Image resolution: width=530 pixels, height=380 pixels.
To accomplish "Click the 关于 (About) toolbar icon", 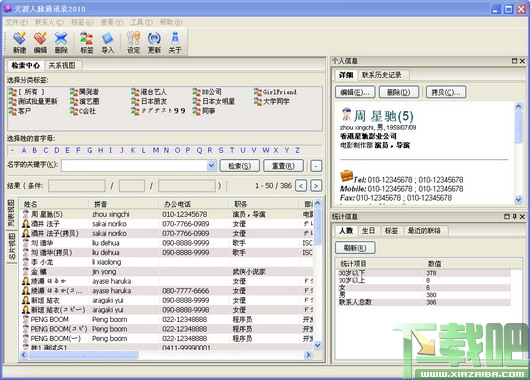I will 175,42.
